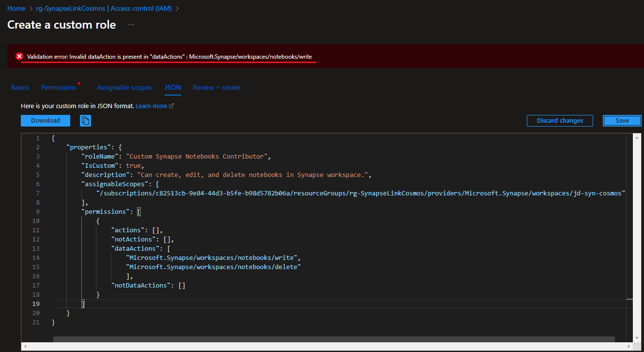Screen dimensions: 644x352
Task: Click the breadcrumb chevron after Access control
Action: [x=177, y=8]
